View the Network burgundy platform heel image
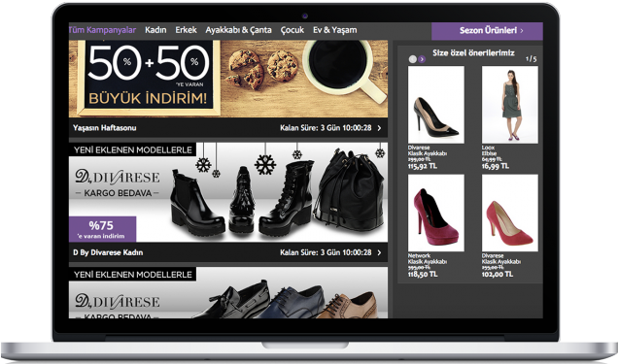Viewport: 619px width, 364px height. pyautogui.click(x=435, y=213)
